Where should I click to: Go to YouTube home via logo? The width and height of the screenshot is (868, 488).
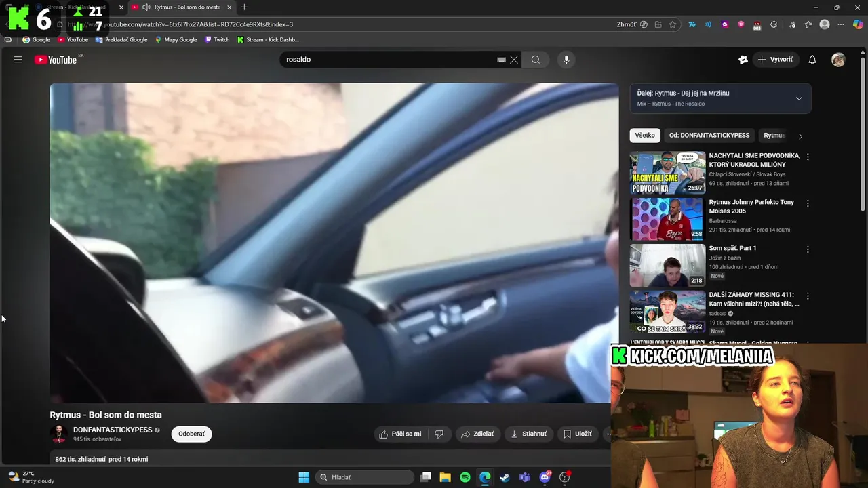pyautogui.click(x=56, y=60)
